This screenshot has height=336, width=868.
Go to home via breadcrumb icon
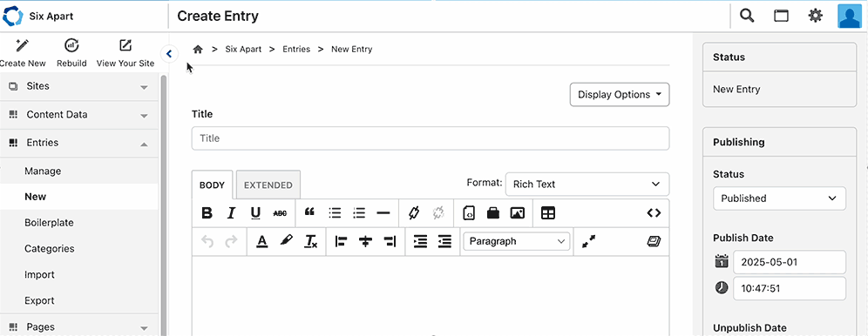click(198, 50)
